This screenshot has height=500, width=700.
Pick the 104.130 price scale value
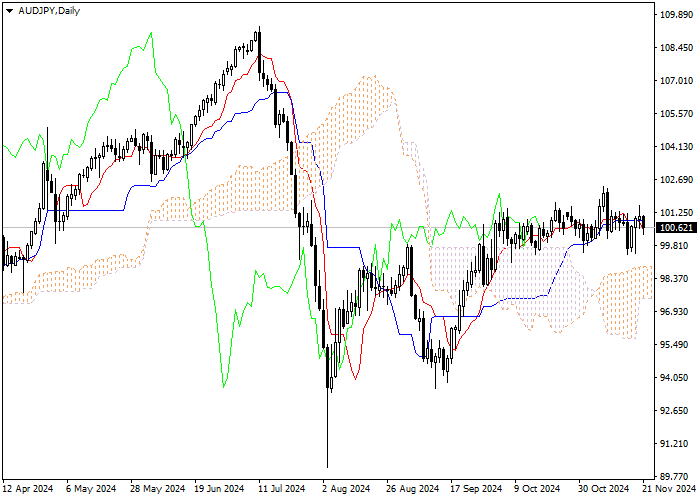click(676, 147)
